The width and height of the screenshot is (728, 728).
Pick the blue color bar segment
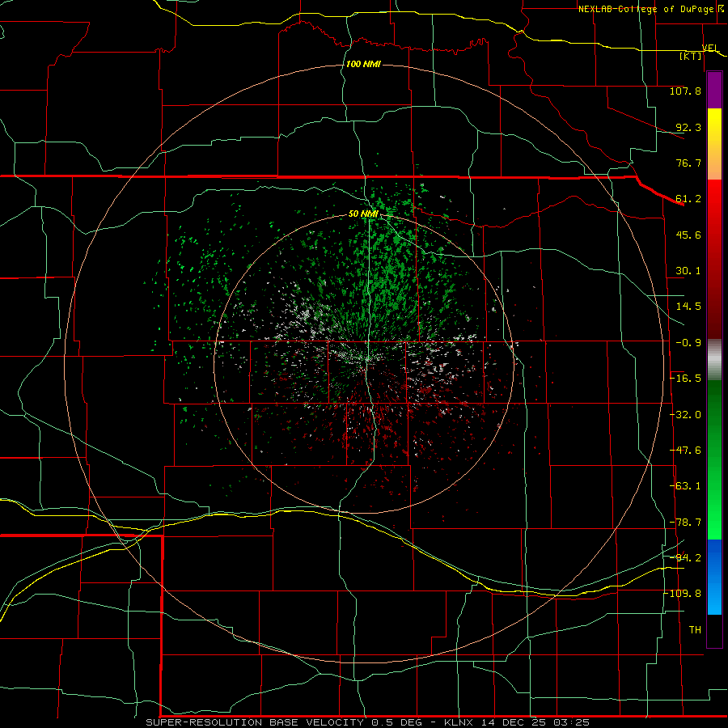(x=714, y=577)
